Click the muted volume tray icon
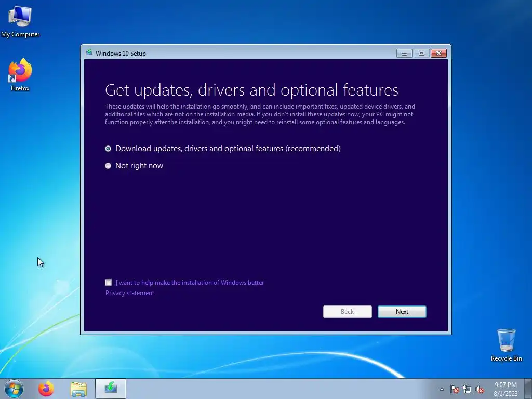Image resolution: width=532 pixels, height=399 pixels. [x=480, y=390]
